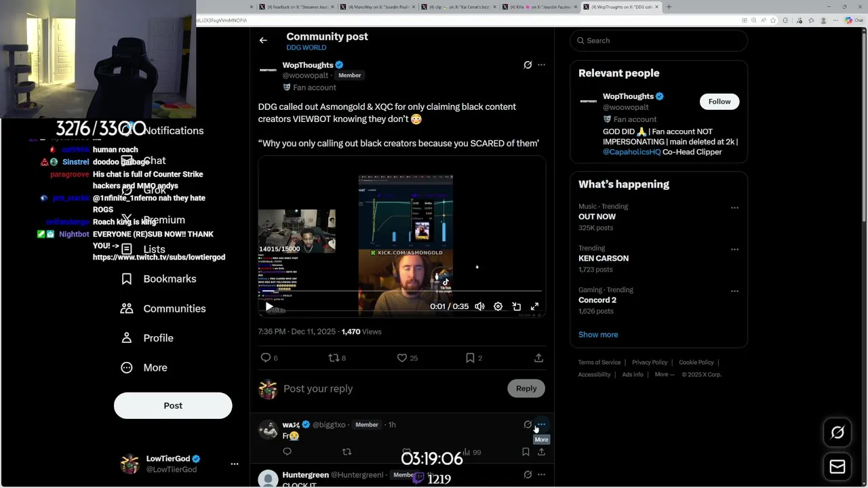Bookmark the main post

tap(470, 358)
